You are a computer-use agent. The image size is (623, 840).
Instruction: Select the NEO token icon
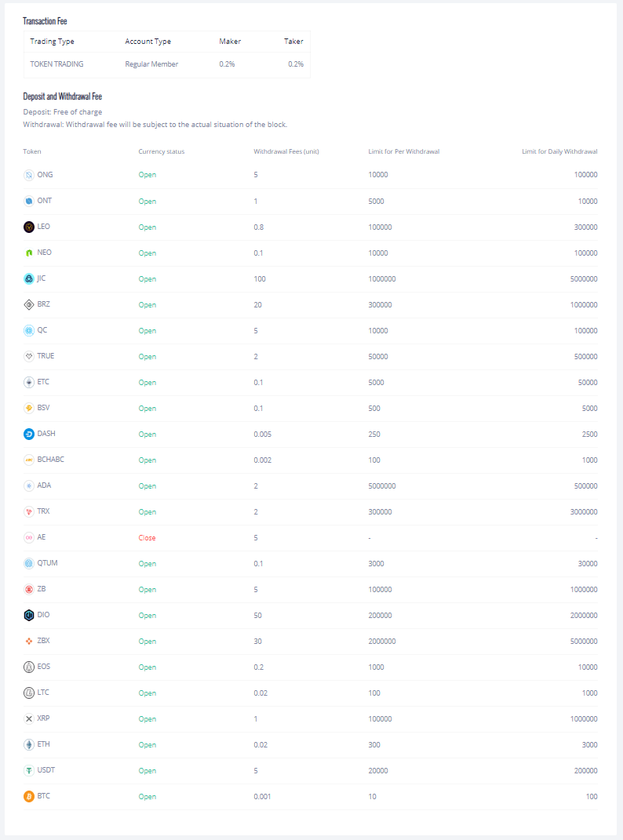coord(29,253)
